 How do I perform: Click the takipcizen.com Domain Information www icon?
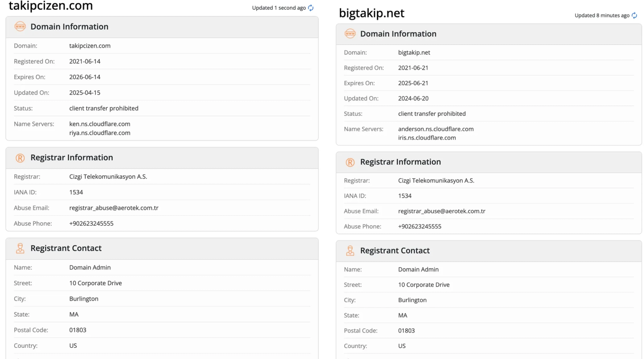(20, 27)
